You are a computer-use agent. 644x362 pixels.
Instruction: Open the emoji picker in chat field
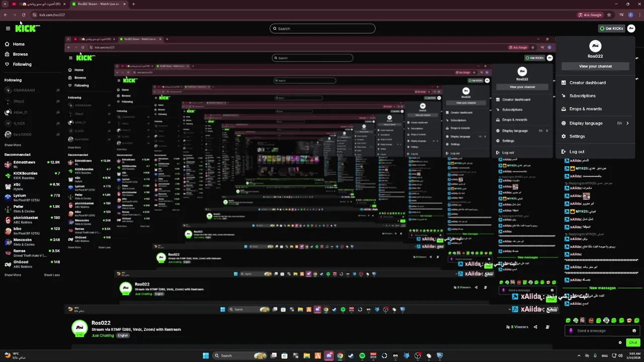point(634,331)
